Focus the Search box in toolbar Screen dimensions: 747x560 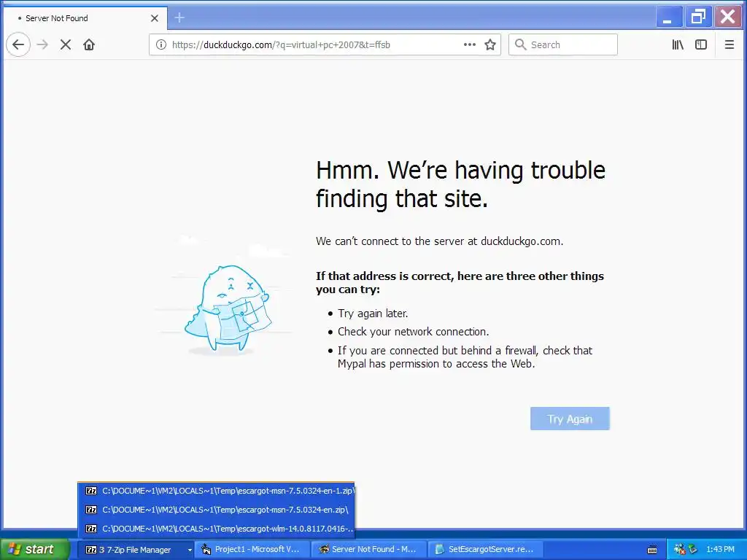point(562,44)
